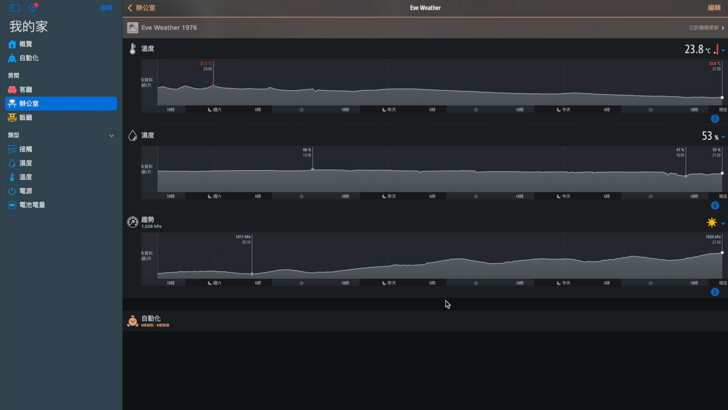Open info for the temperature graph
Image resolution: width=728 pixels, height=410 pixels.
(x=715, y=119)
